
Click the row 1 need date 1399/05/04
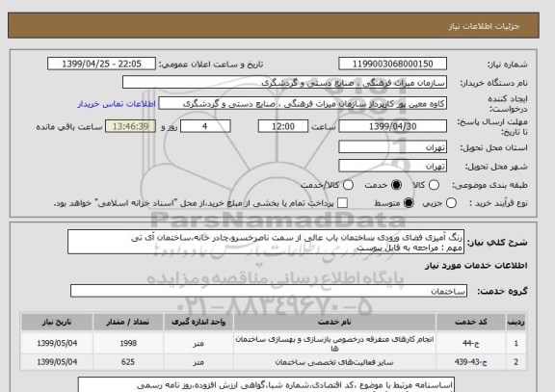[57, 343]
